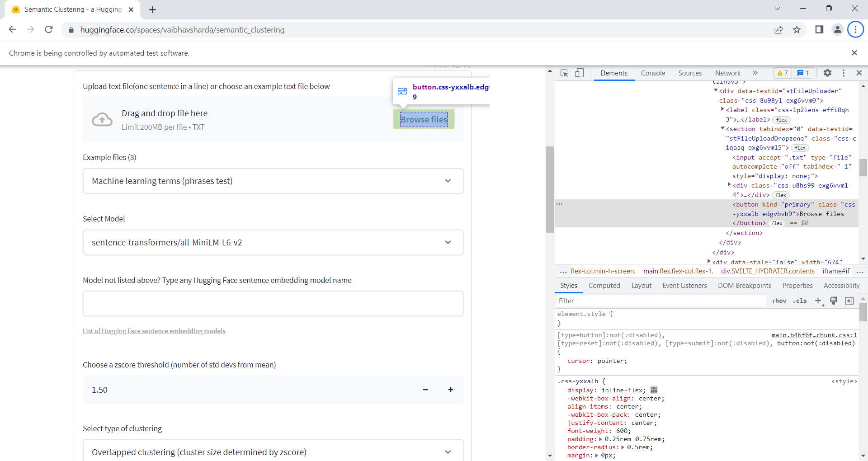Select the Styles pane tab
Image resolution: width=868 pixels, height=461 pixels.
[x=569, y=286]
